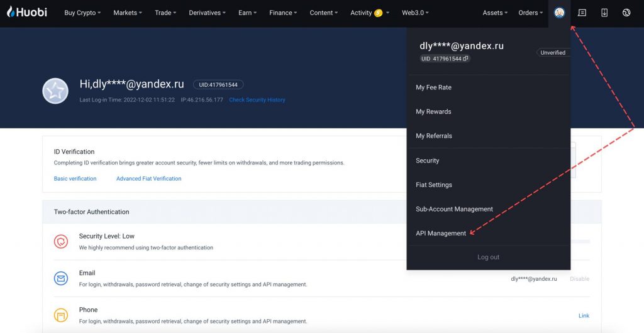Click Log out button
The width and height of the screenshot is (644, 333).
pyautogui.click(x=488, y=257)
